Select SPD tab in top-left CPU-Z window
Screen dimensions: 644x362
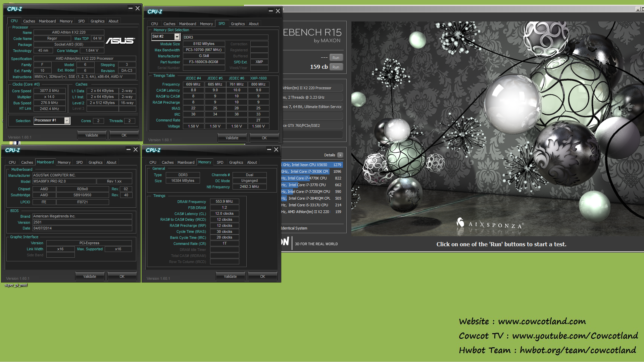(82, 21)
